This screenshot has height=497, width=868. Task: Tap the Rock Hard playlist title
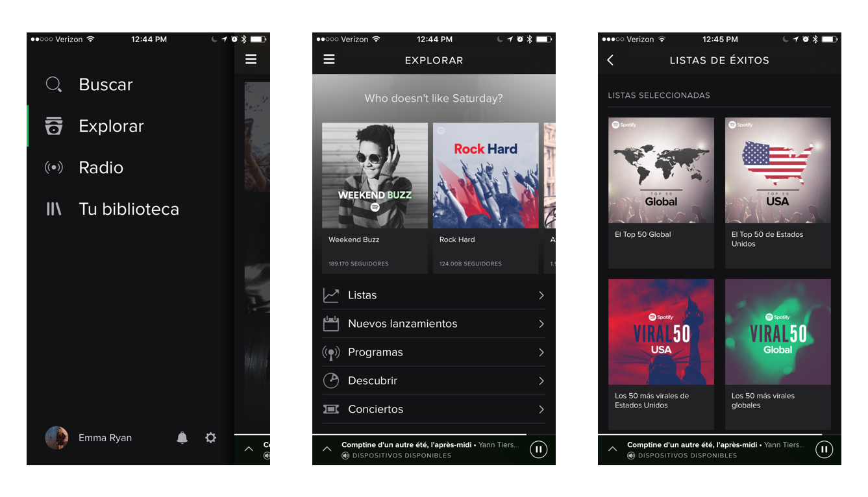pos(457,239)
